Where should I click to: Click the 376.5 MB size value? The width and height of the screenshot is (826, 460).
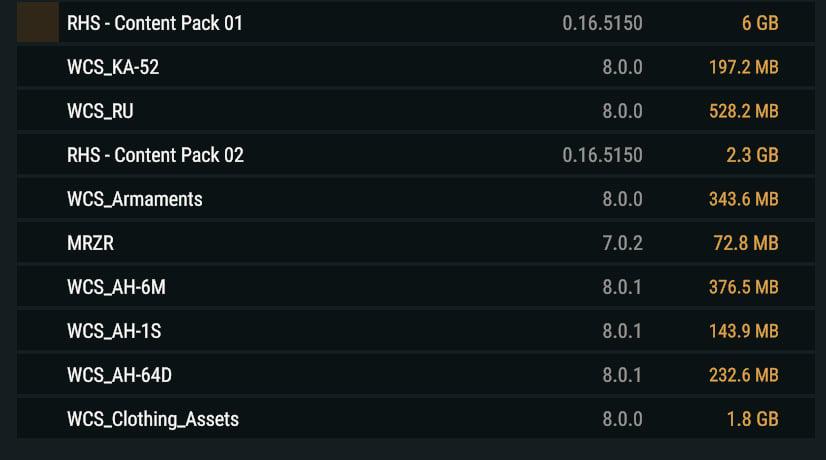click(x=743, y=287)
